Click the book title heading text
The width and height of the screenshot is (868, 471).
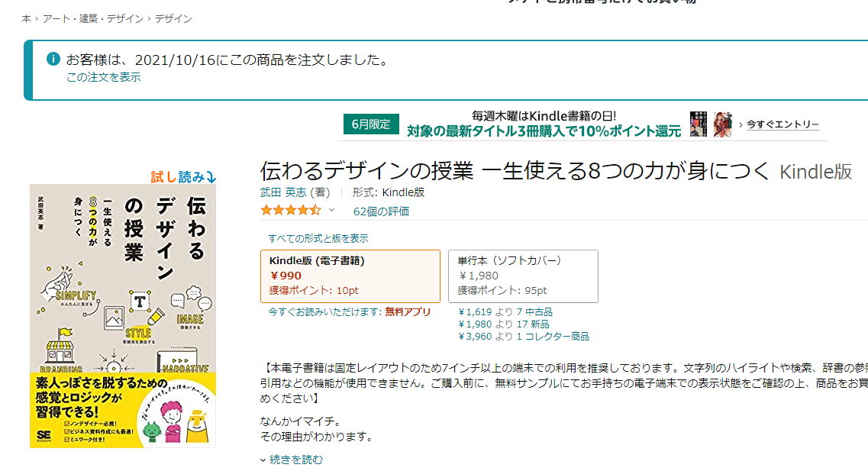point(515,171)
